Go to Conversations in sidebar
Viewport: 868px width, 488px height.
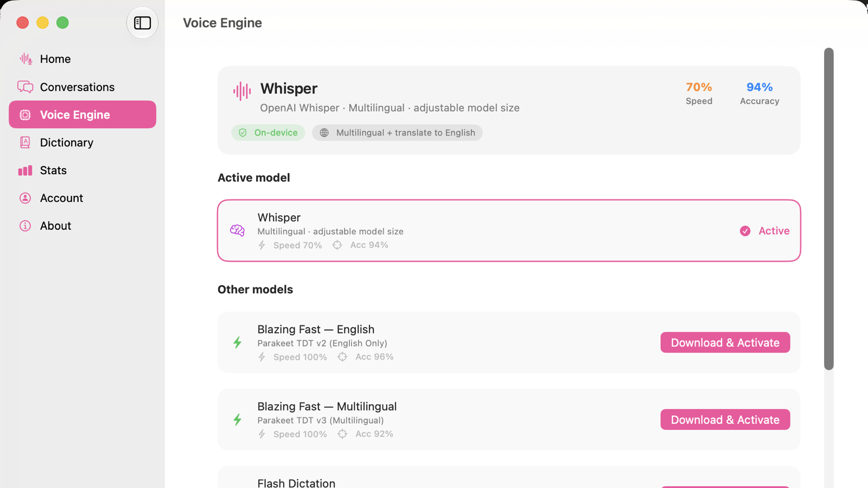tap(82, 87)
